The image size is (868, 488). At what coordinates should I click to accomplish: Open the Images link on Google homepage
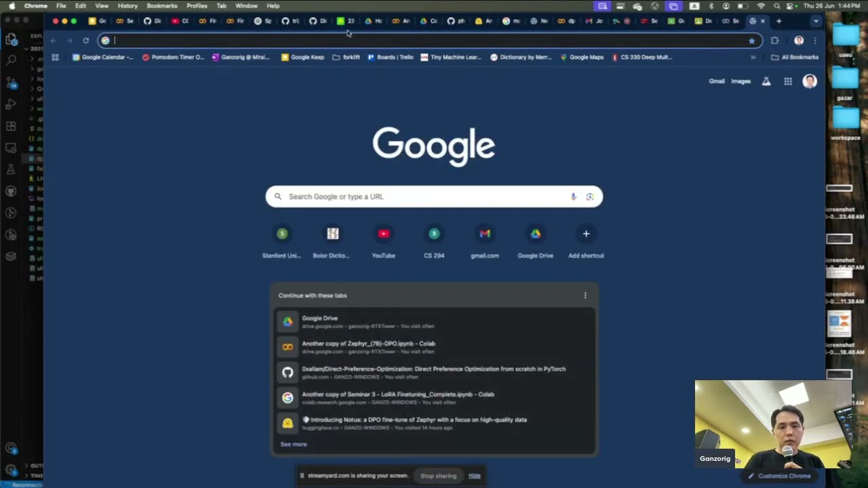click(741, 81)
